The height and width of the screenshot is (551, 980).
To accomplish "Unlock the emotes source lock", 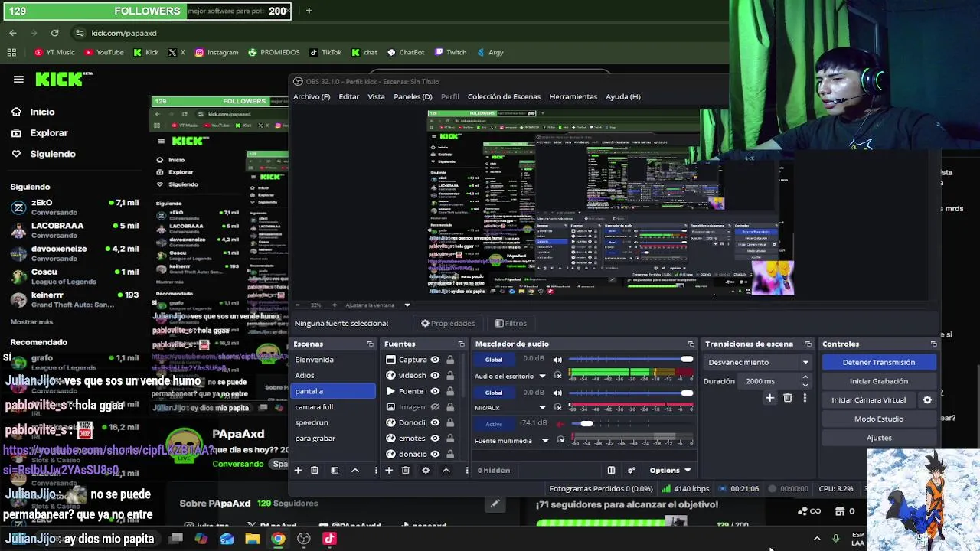I will tap(450, 439).
